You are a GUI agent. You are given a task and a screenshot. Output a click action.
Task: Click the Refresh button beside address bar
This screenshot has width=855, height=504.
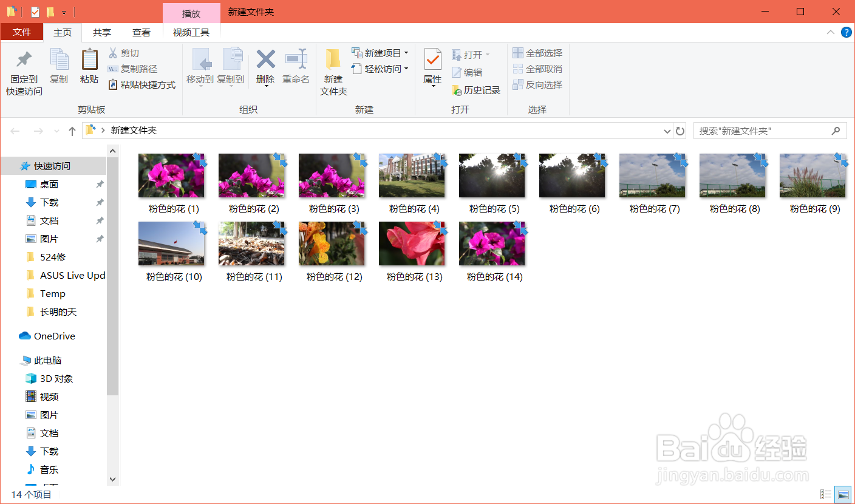pyautogui.click(x=680, y=131)
